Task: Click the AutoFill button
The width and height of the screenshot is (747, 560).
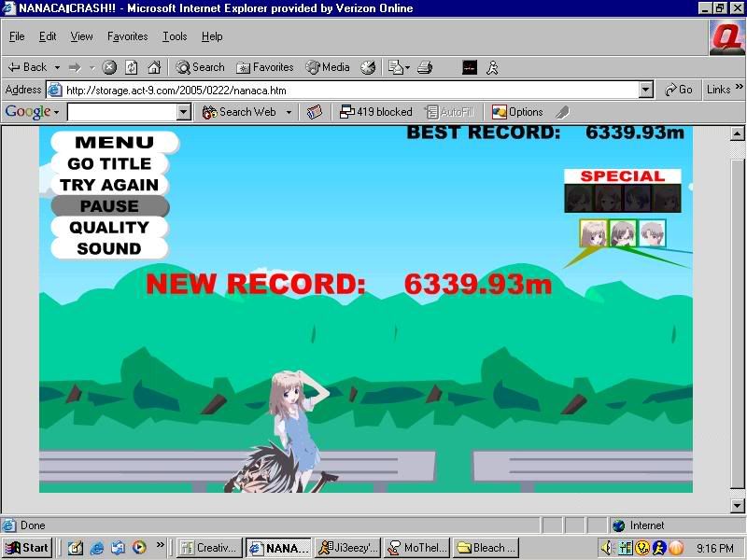Action: click(x=449, y=112)
